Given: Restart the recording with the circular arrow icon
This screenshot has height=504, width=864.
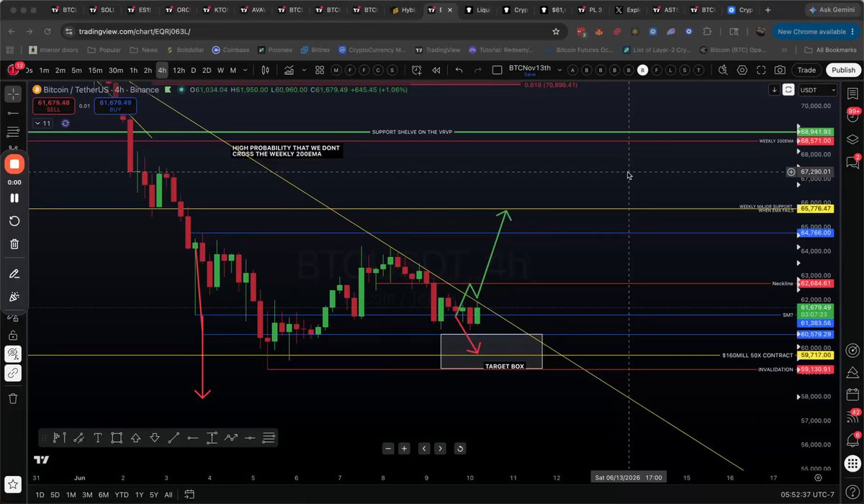Looking at the screenshot, I should point(14,221).
